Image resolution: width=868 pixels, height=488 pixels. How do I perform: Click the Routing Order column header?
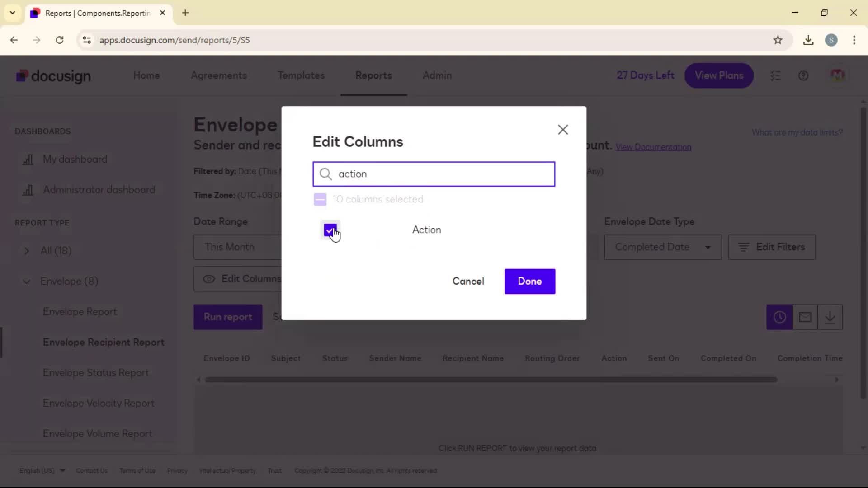tap(552, 358)
